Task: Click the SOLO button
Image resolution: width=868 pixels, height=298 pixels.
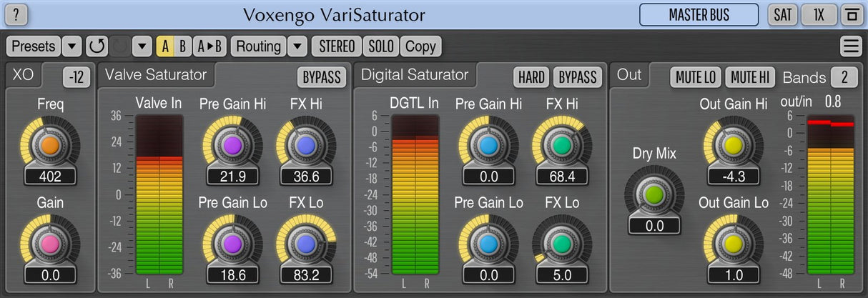Action: click(x=381, y=46)
